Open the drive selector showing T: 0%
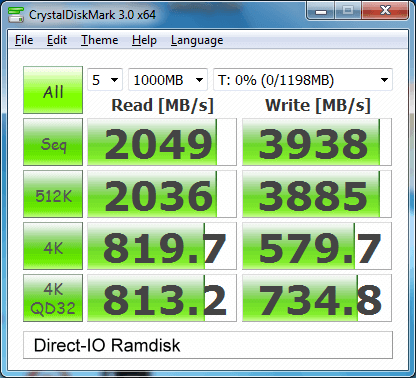Viewport: 416px width, 378px height. coord(303,80)
